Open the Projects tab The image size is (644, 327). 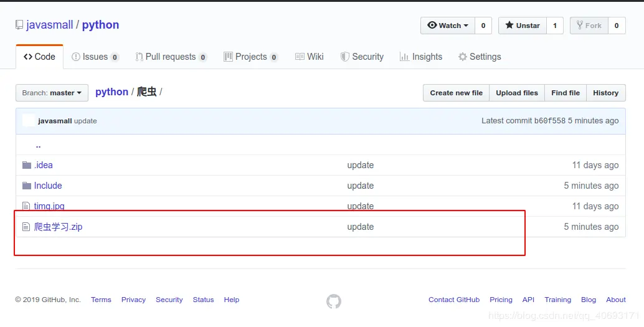[250, 57]
